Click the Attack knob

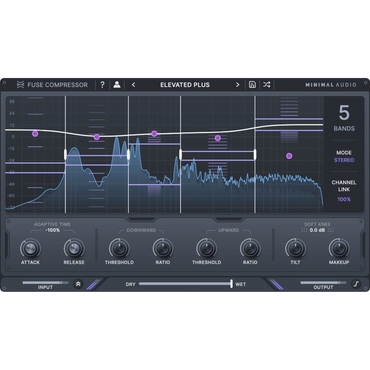[30, 248]
